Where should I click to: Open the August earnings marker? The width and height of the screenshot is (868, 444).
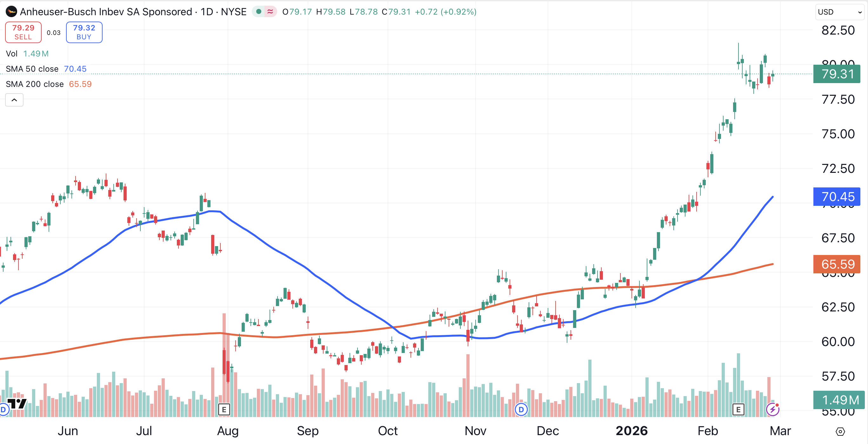click(224, 409)
